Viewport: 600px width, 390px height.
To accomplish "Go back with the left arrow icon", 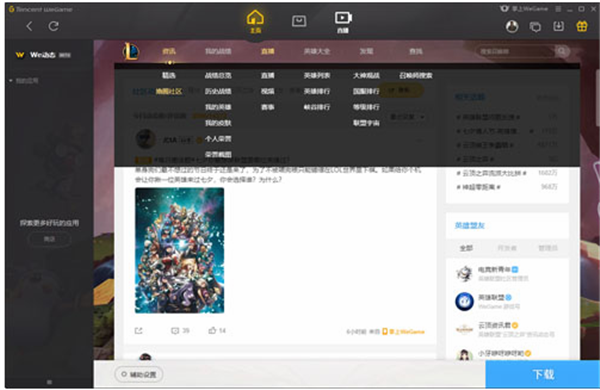I will 29,26.
